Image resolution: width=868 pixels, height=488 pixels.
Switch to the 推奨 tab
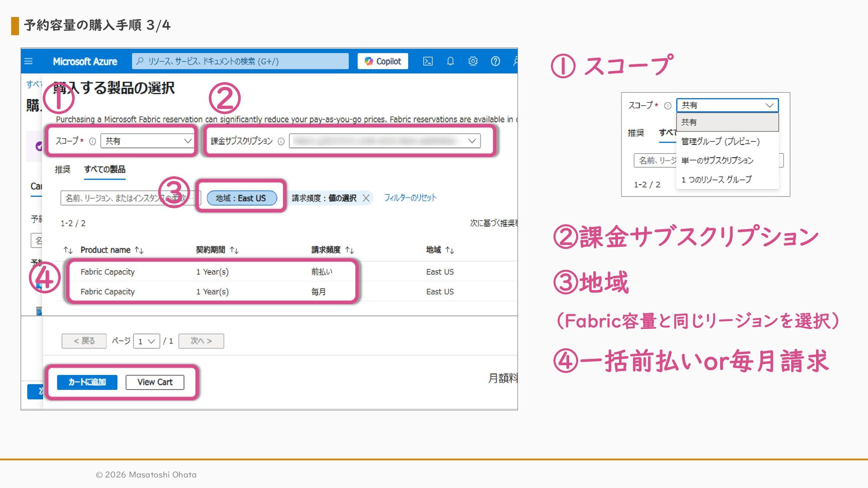coord(62,169)
